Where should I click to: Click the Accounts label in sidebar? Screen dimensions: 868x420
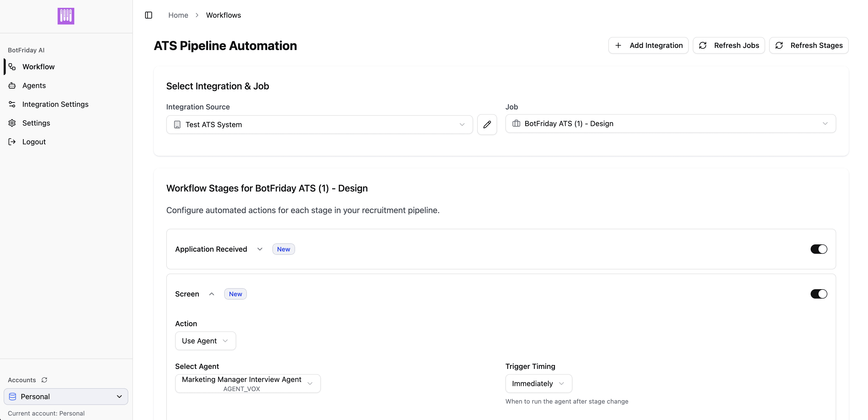click(x=22, y=380)
